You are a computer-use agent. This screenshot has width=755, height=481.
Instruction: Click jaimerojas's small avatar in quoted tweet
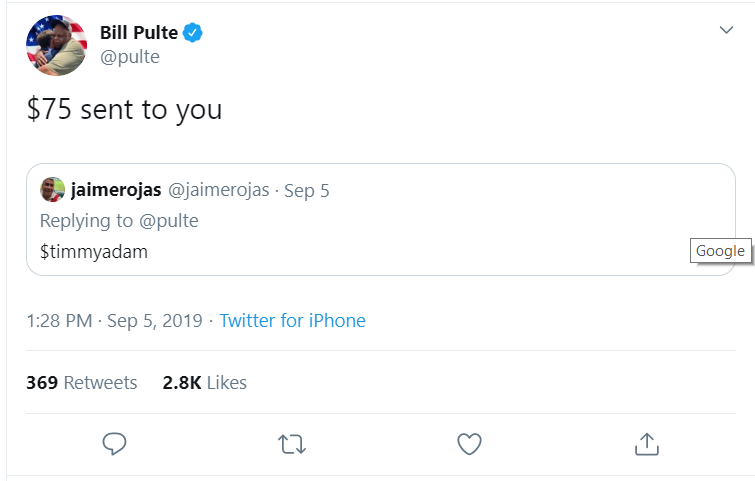pyautogui.click(x=53, y=190)
